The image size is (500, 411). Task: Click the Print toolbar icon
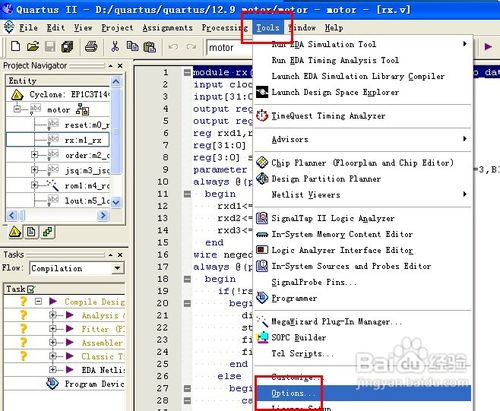(x=91, y=46)
